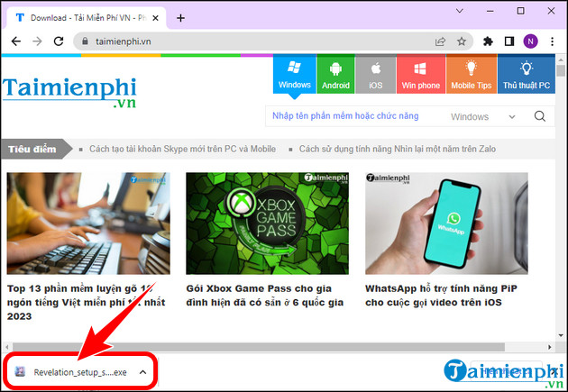Screen dimensions: 568x392
Task: Open the Top 13 phần mềm luyện gõ article title
Action: pyautogui.click(x=86, y=302)
